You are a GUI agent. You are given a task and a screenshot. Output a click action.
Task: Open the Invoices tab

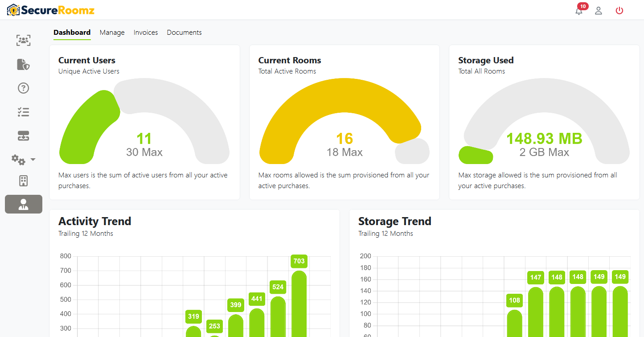146,33
